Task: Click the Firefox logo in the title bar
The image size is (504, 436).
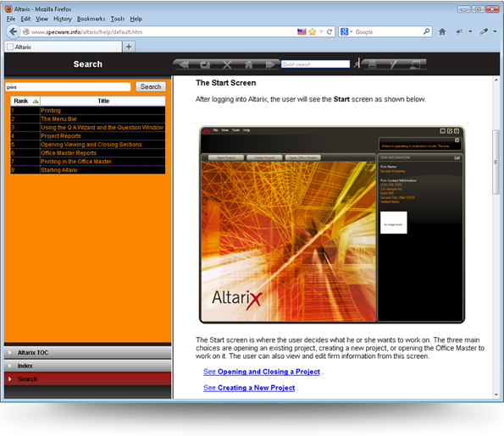Action: pos(8,8)
